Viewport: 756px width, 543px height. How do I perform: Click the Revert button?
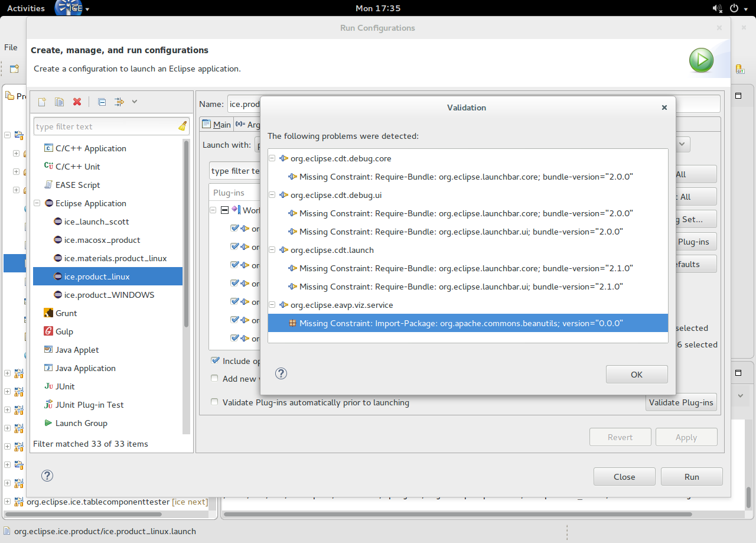620,437
